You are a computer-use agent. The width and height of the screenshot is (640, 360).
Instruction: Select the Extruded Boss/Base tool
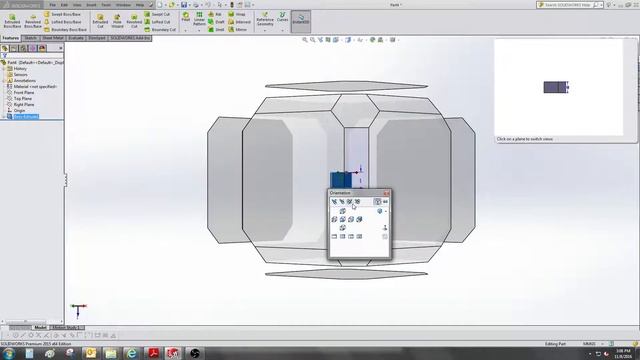tap(12, 21)
